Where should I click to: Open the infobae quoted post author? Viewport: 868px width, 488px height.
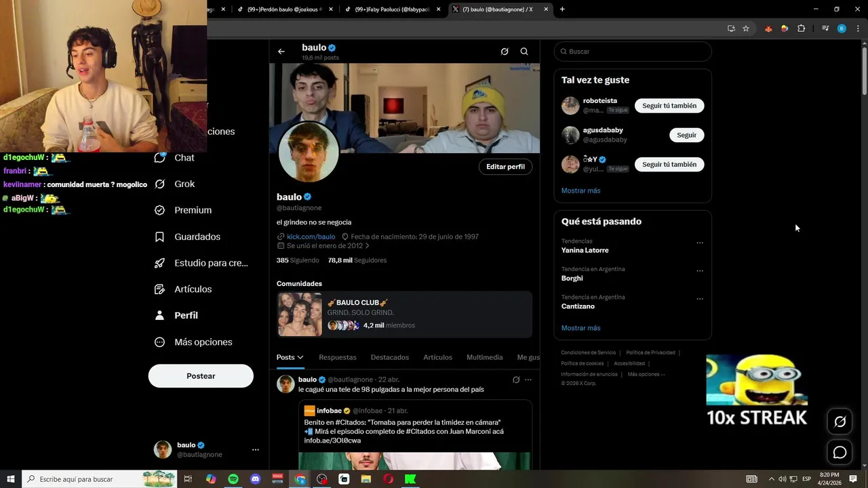point(329,411)
